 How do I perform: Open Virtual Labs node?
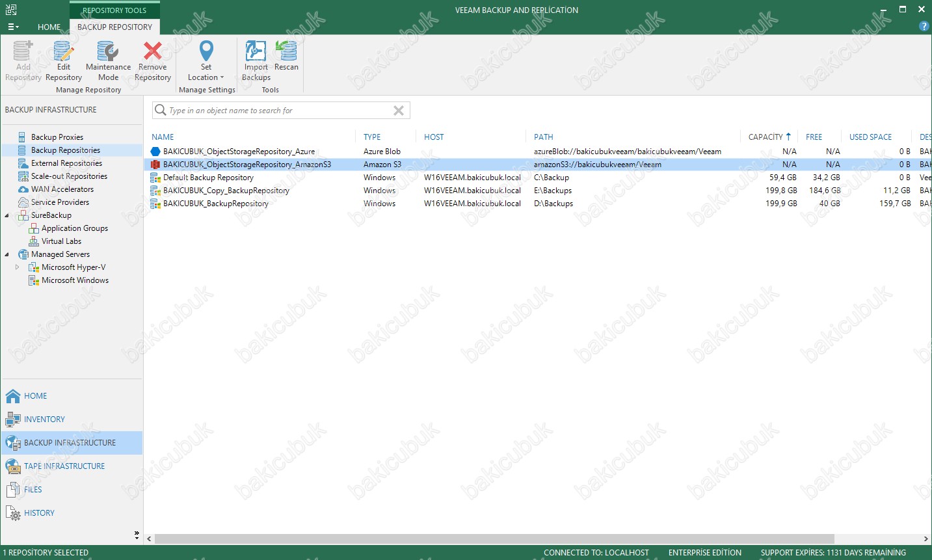(x=61, y=241)
